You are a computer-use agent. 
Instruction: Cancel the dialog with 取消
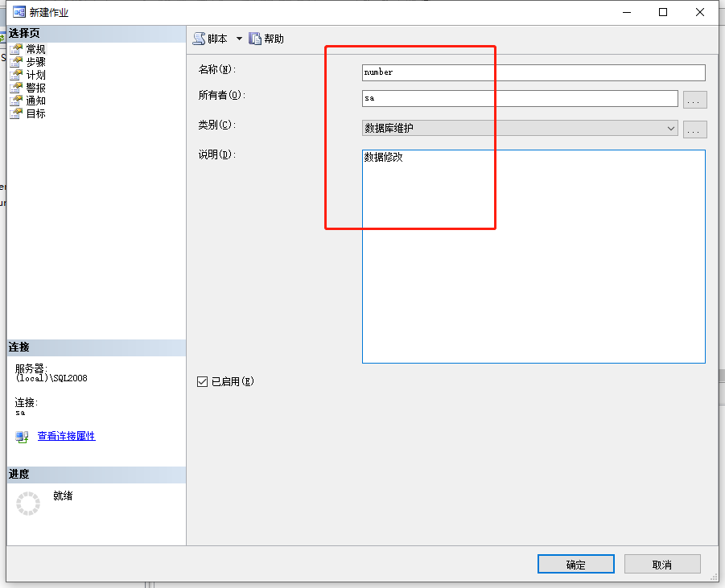pos(661,564)
